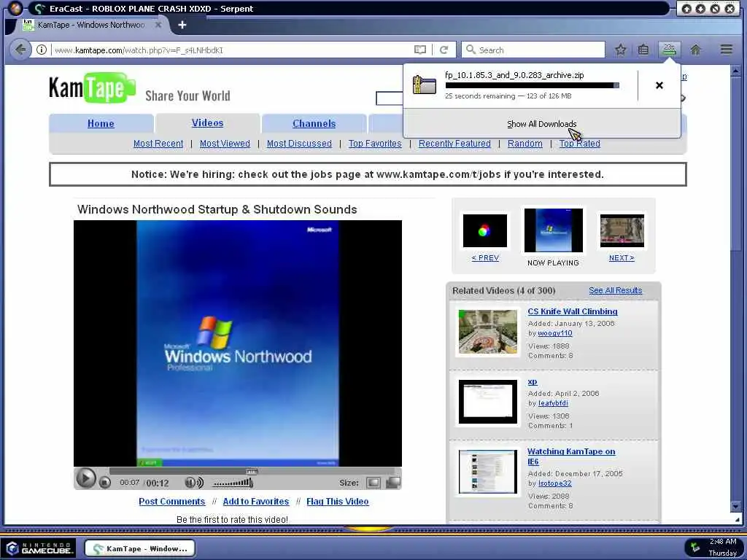Click the KamTape logo
The width and height of the screenshot is (747, 560).
click(x=93, y=87)
